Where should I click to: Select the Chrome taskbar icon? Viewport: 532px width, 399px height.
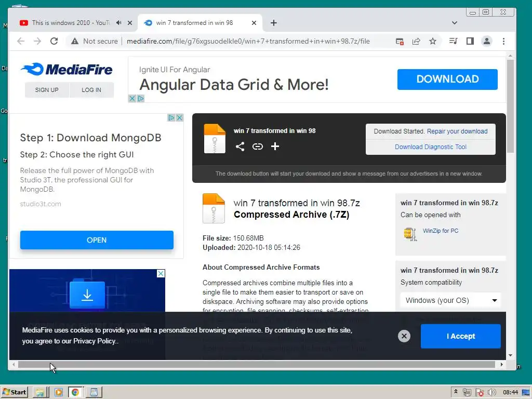[x=75, y=393]
